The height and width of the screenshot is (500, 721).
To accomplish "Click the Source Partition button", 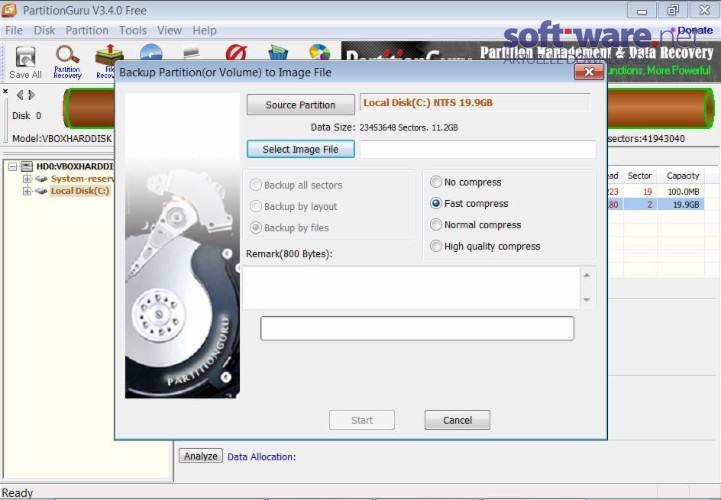I will point(300,105).
